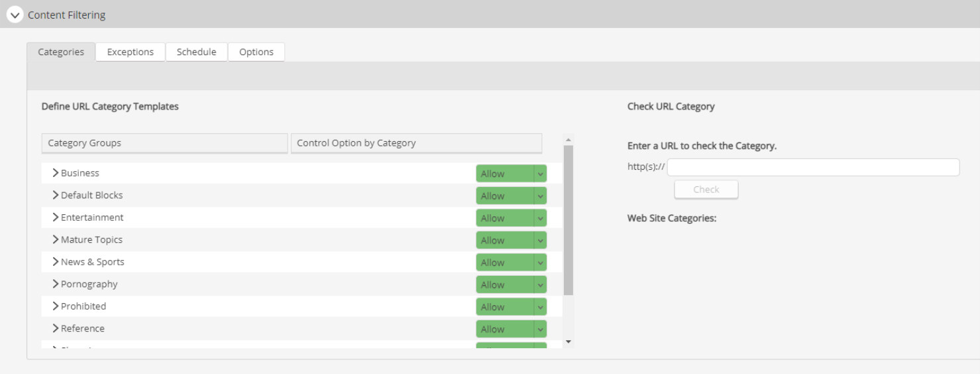980x374 pixels.
Task: Select the Entertainment row label
Action: pyautogui.click(x=92, y=218)
